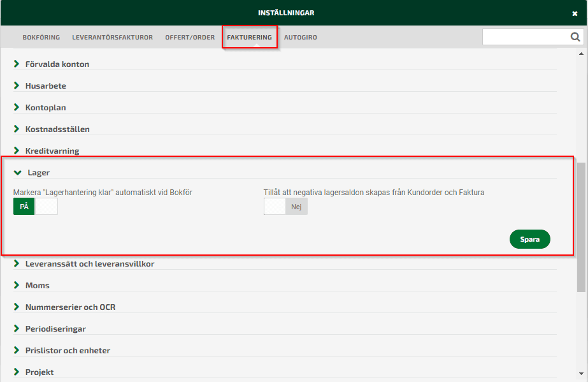Expand the Förvalda konton chevron
The height and width of the screenshot is (382, 588).
17,64
